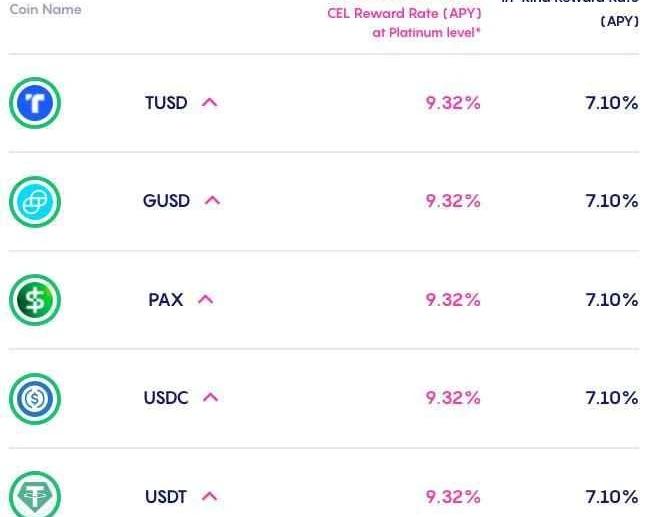Select the USDT coin name
Image resolution: width=664 pixels, height=517 pixels.
coord(166,497)
